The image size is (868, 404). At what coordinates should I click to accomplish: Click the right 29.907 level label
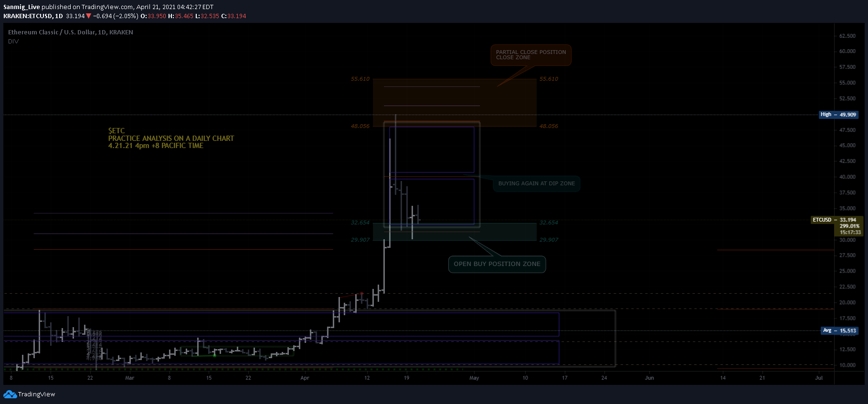tap(549, 240)
